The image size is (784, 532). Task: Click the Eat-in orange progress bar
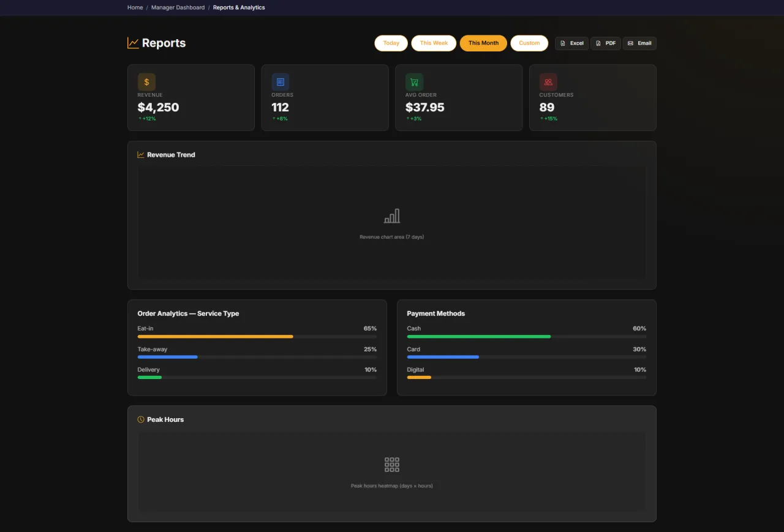tap(216, 337)
